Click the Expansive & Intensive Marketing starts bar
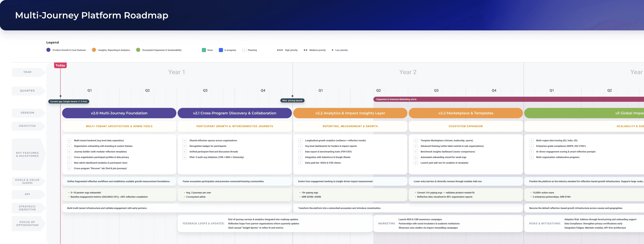Screen dimensions: 644x244 tap(396, 99)
